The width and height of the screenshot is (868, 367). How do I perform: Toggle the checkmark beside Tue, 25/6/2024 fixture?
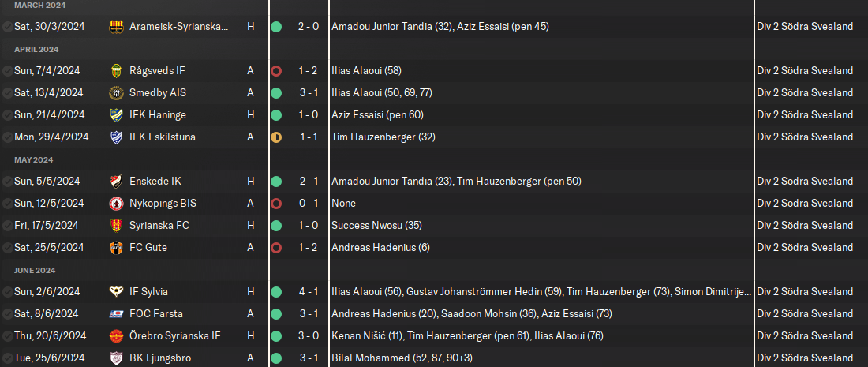click(7, 358)
